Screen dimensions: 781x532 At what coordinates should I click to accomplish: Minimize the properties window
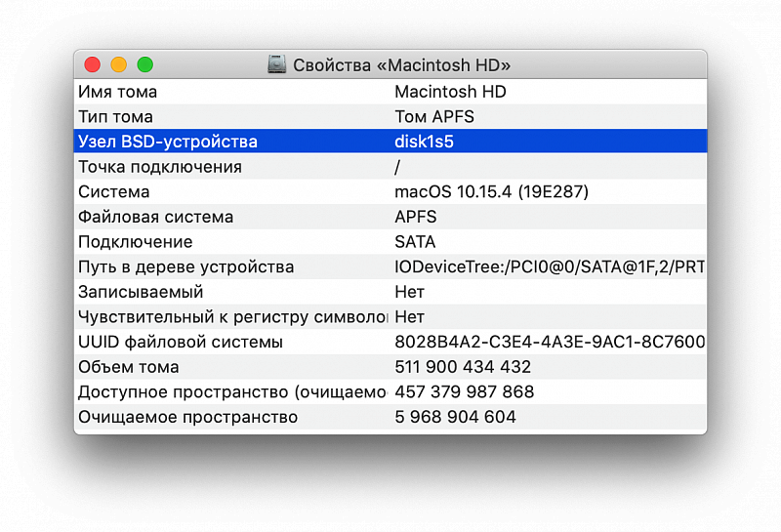click(118, 64)
